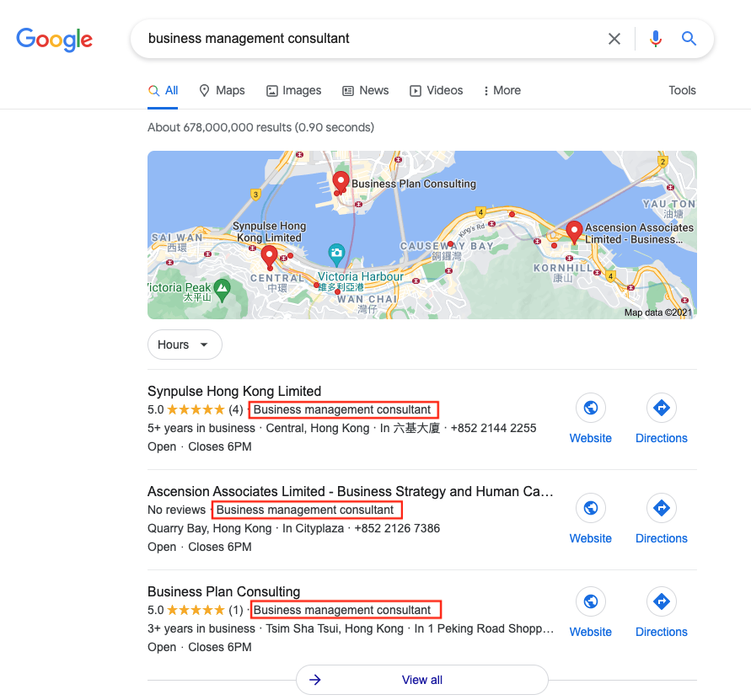Viewport: 751px width, 700px height.
Task: Click View all local results
Action: point(421,680)
